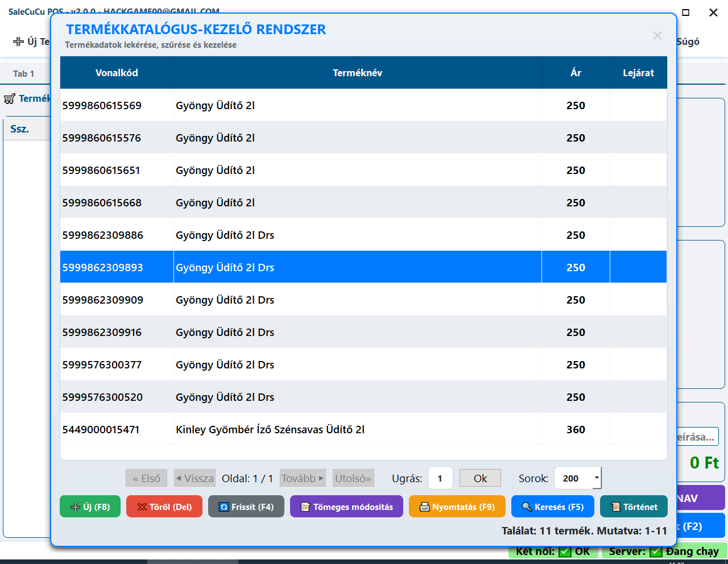This screenshot has width=728, height=564.
Task: Maximize the SaleCuCu POS window
Action: pos(686,12)
